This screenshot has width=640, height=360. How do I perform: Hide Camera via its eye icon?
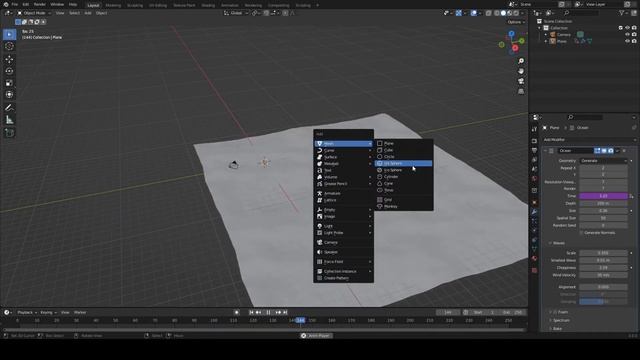click(627, 34)
